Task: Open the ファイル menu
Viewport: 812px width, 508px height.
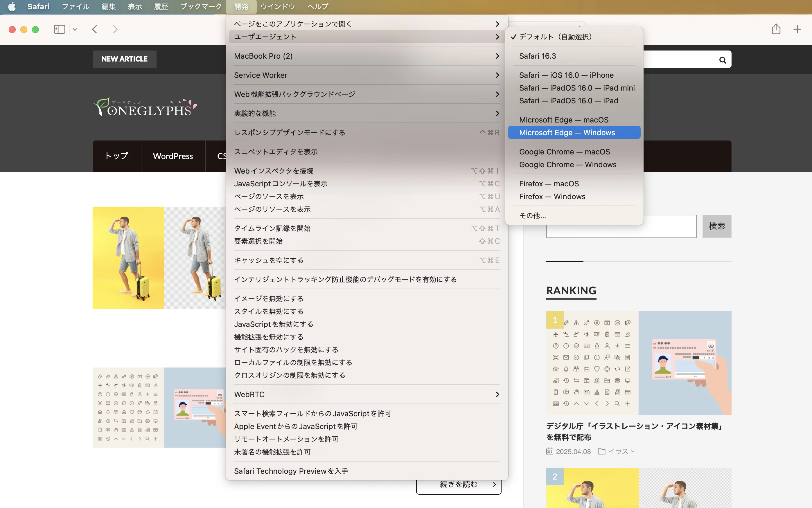Action: pos(76,7)
